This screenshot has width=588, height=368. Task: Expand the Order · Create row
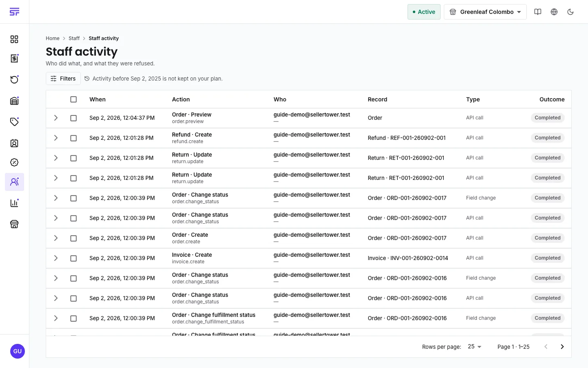56,238
